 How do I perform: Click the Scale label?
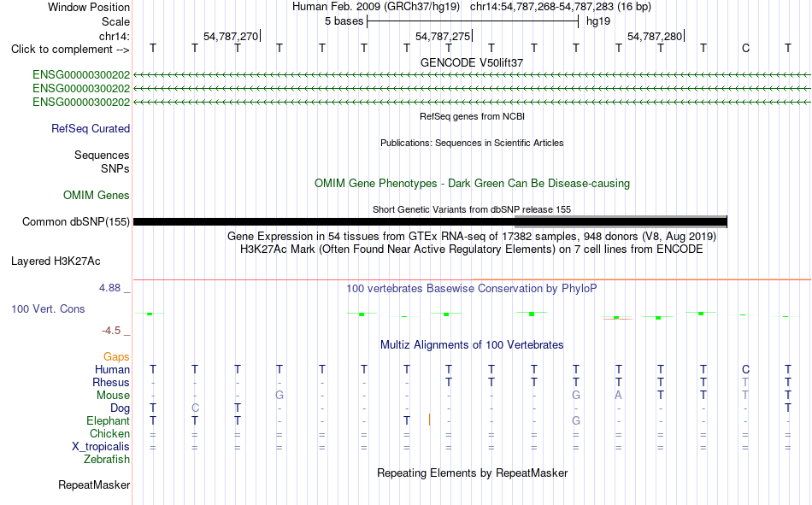(116, 21)
